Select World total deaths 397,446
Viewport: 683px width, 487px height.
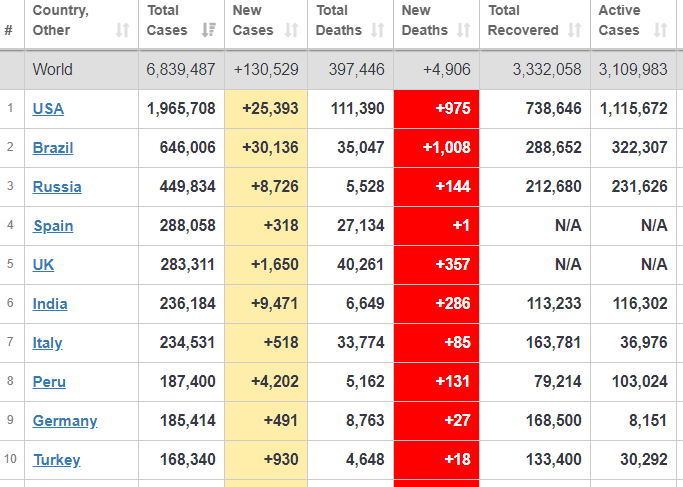[357, 69]
